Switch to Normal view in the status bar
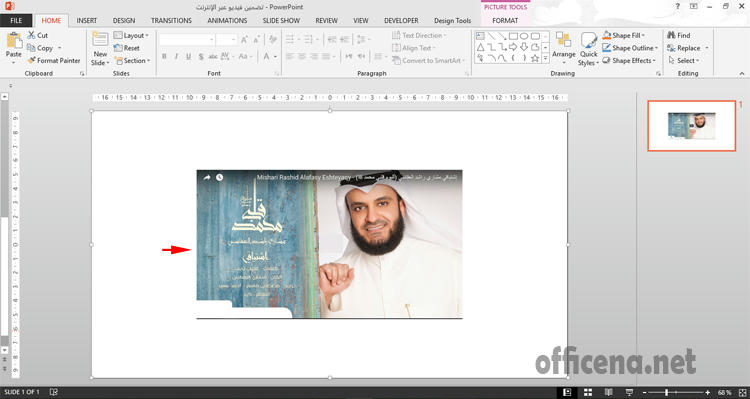Screen dimensions: 750x399 click(x=567, y=392)
